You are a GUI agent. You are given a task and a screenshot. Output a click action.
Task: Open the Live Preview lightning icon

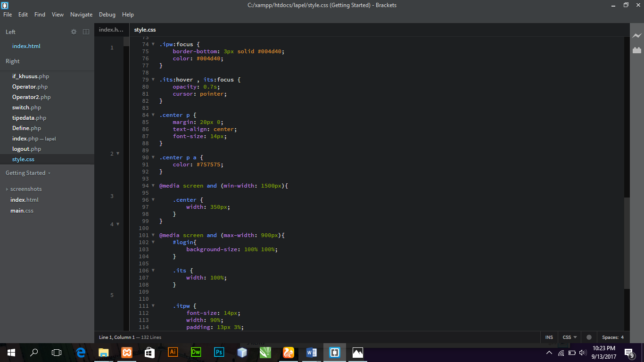coord(637,36)
